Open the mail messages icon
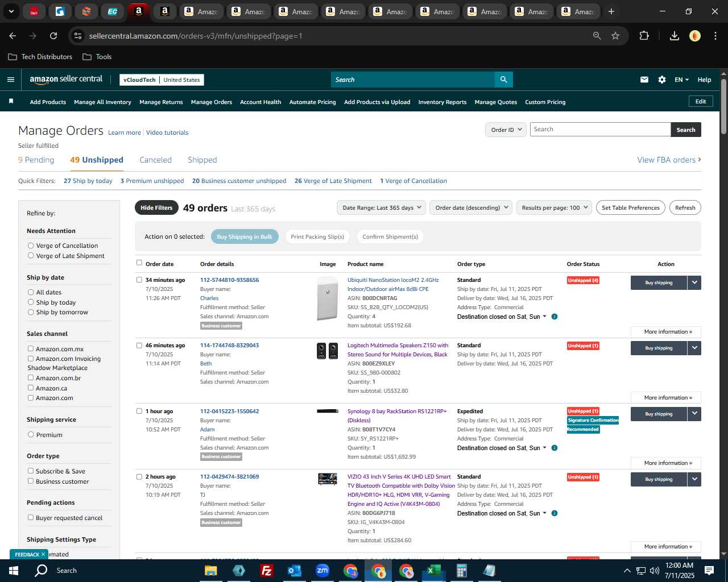728x582 pixels. tap(644, 80)
